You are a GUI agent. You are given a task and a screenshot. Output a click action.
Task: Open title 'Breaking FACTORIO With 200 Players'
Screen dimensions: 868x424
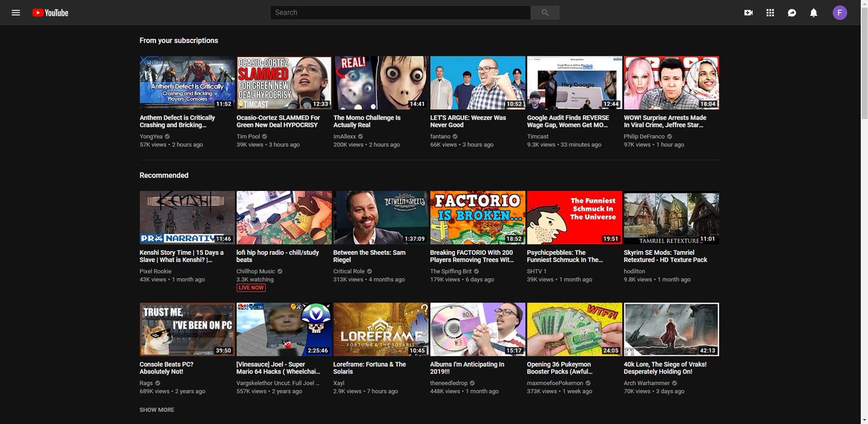[472, 256]
